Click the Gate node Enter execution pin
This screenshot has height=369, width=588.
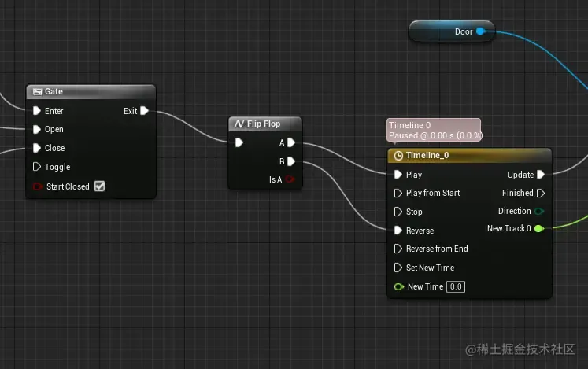coord(37,111)
